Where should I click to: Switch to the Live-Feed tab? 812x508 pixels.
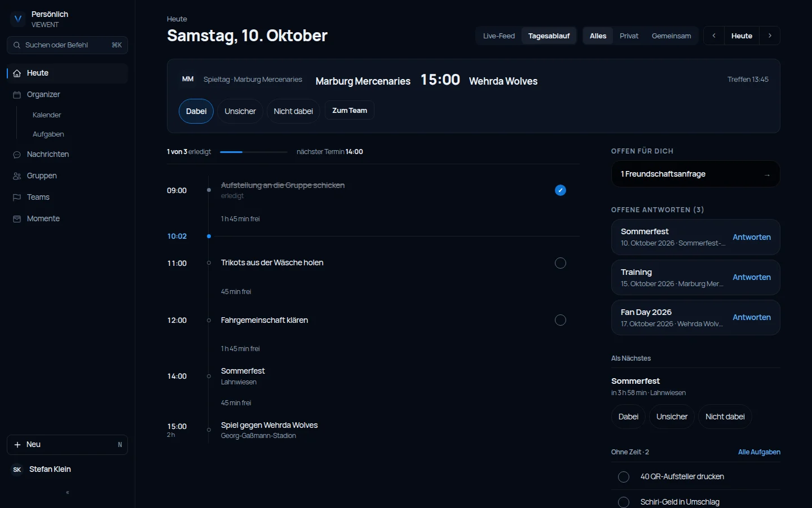(x=499, y=36)
